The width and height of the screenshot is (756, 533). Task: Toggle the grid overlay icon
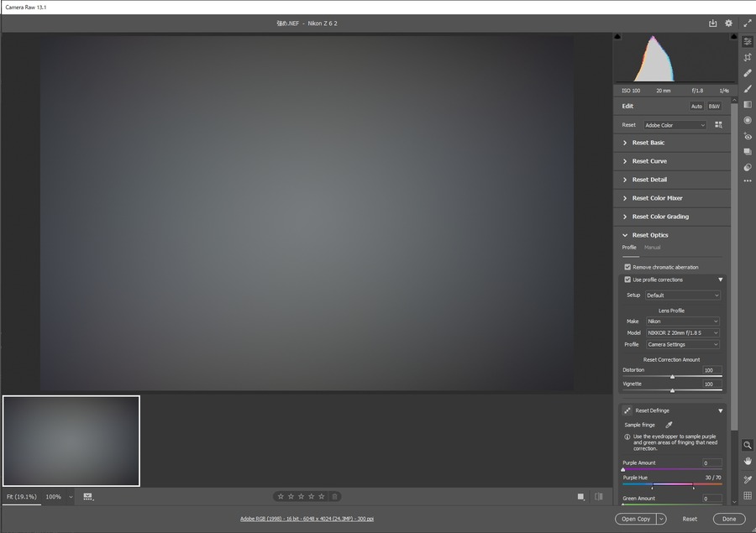click(x=748, y=495)
